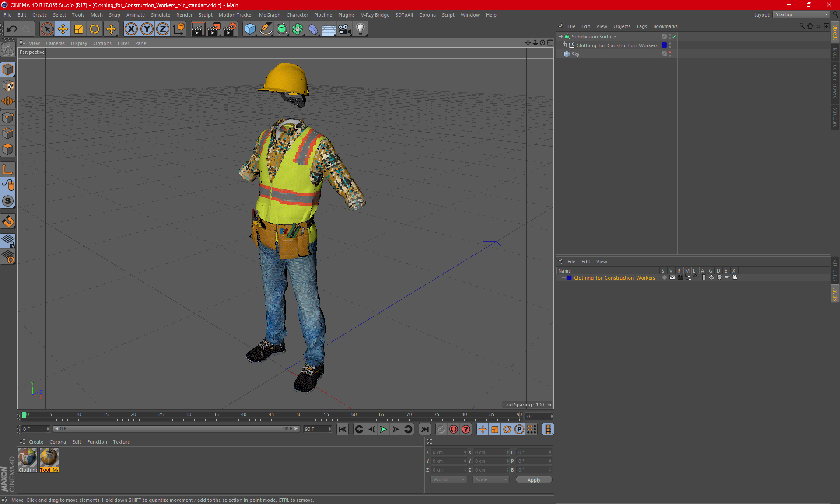Image resolution: width=840 pixels, height=504 pixels.
Task: Add a light object
Action: click(x=360, y=29)
